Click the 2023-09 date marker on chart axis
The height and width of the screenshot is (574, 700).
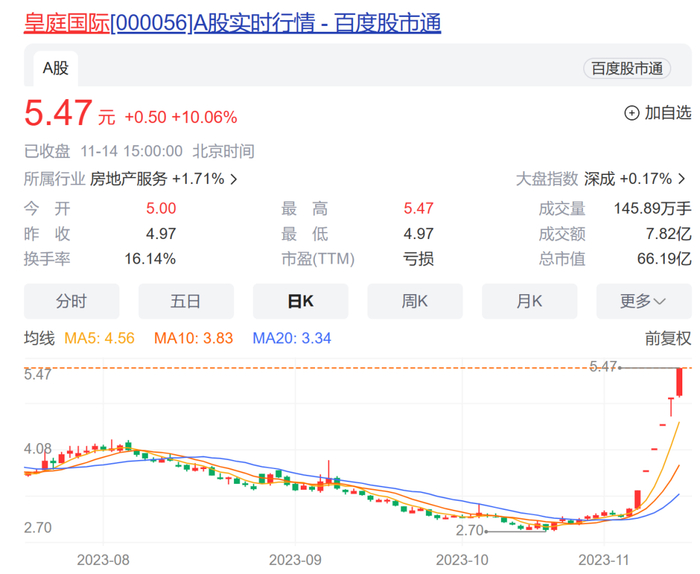(x=295, y=560)
